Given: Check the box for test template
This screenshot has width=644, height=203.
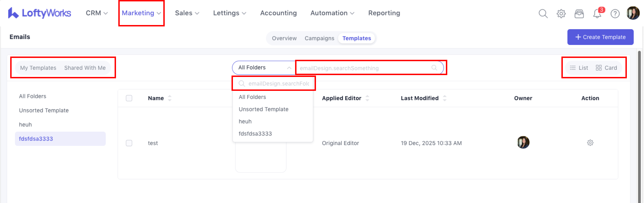Looking at the screenshot, I should coord(129,143).
